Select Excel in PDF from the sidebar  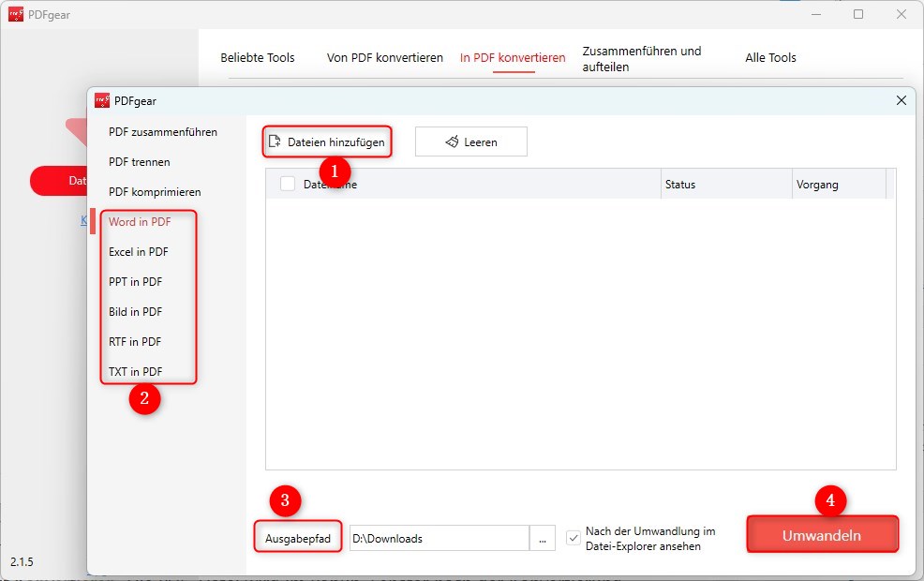click(139, 252)
